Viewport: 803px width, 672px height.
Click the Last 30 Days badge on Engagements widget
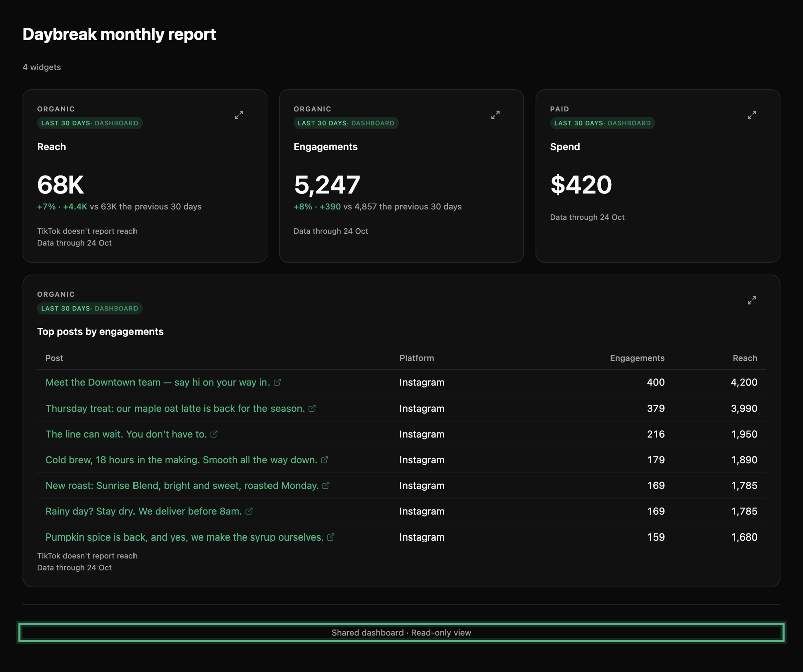pyautogui.click(x=346, y=123)
